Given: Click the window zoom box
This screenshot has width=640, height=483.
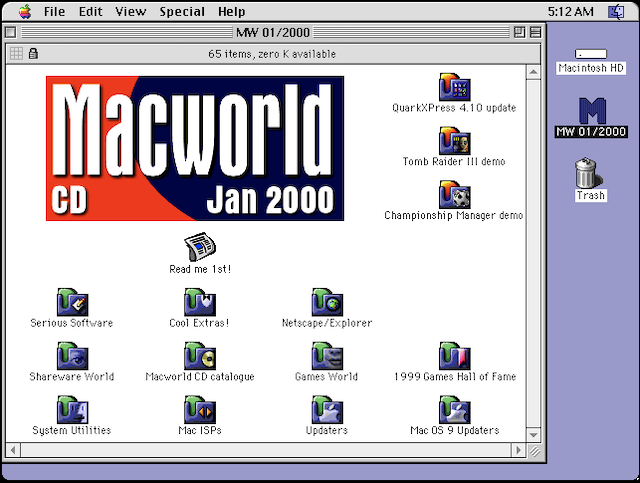Looking at the screenshot, I should coord(519,32).
